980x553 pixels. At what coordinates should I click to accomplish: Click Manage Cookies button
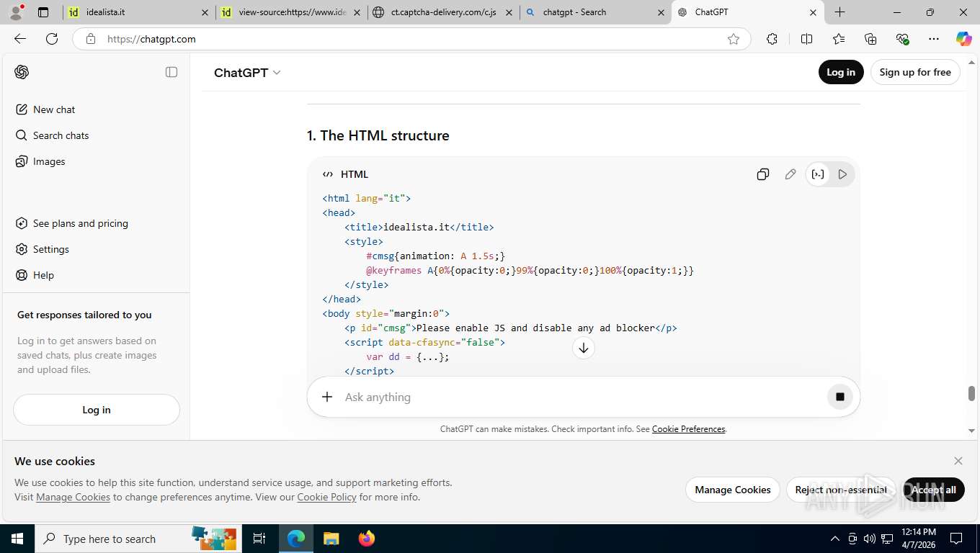[733, 490]
